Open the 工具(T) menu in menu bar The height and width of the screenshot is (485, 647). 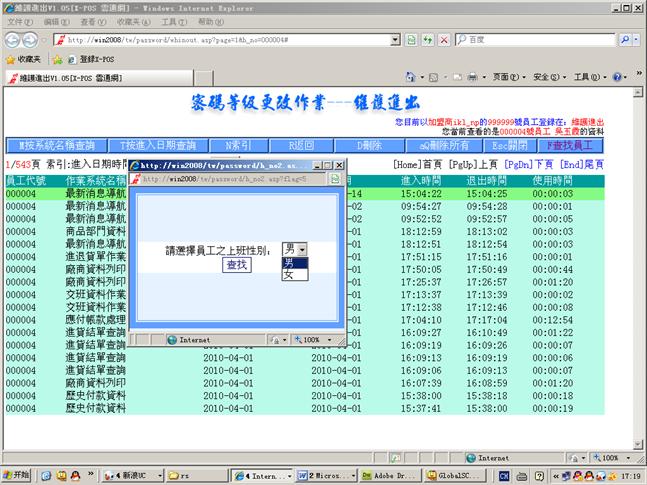coord(173,21)
